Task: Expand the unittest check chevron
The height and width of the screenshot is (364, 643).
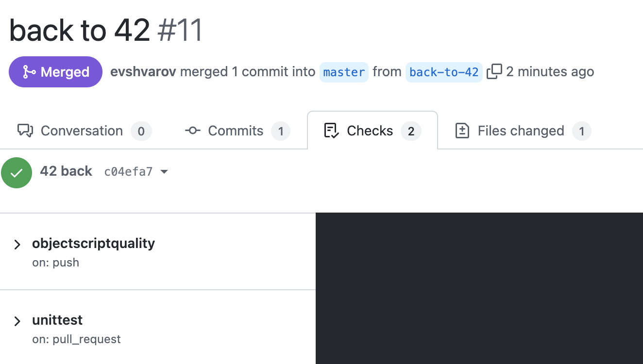Action: (x=17, y=321)
